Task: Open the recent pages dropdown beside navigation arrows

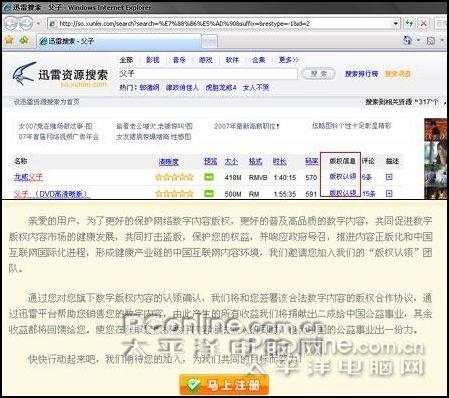Action: (x=38, y=24)
